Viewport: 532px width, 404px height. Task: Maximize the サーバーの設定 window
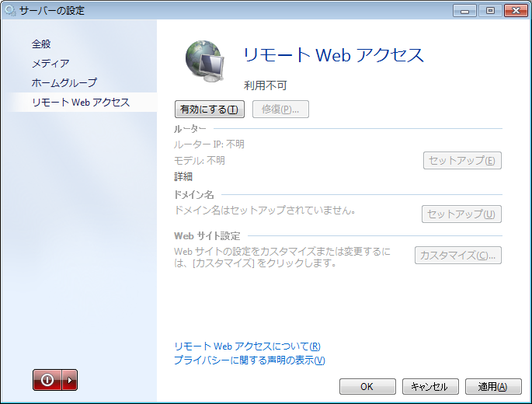(x=490, y=11)
